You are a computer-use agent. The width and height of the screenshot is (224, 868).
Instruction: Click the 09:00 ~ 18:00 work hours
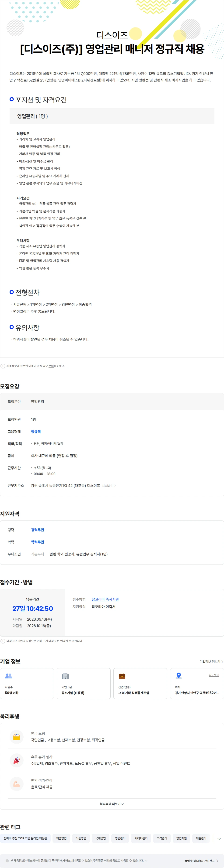pos(45,474)
